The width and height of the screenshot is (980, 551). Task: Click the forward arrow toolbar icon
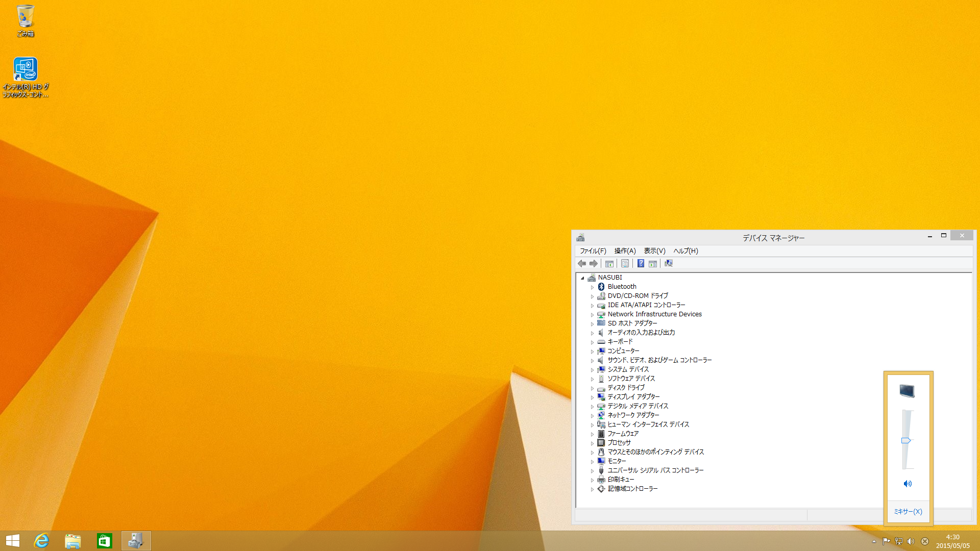(x=593, y=263)
